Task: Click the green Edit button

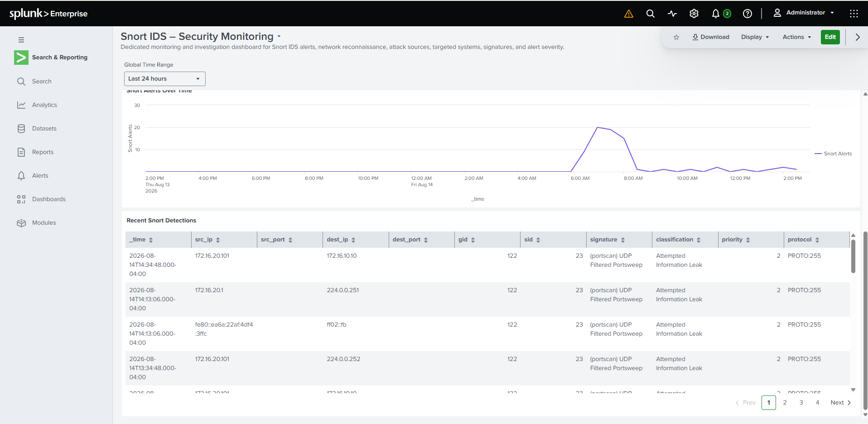Action: click(830, 37)
